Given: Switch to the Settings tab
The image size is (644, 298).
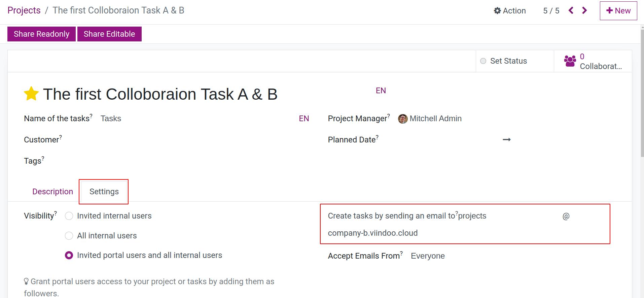Looking at the screenshot, I should point(104,192).
